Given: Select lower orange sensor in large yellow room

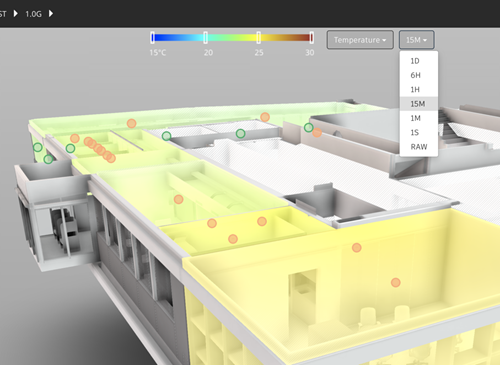Looking at the screenshot, I should (x=396, y=283).
